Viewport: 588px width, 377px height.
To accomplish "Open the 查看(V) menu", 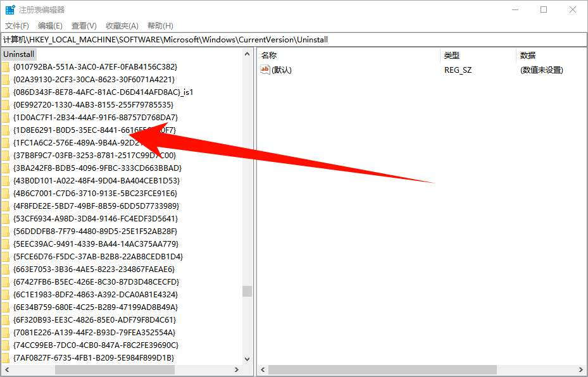I will (84, 26).
